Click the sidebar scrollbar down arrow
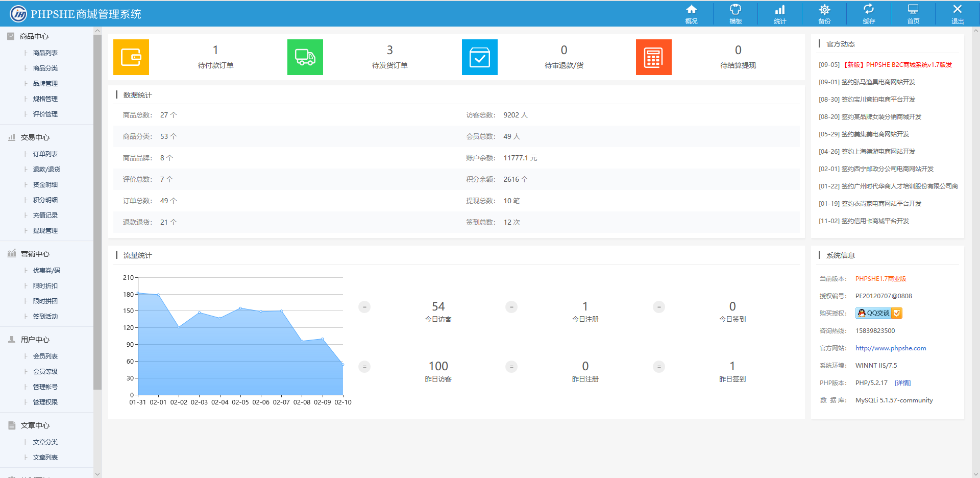This screenshot has width=980, height=478. click(97, 474)
